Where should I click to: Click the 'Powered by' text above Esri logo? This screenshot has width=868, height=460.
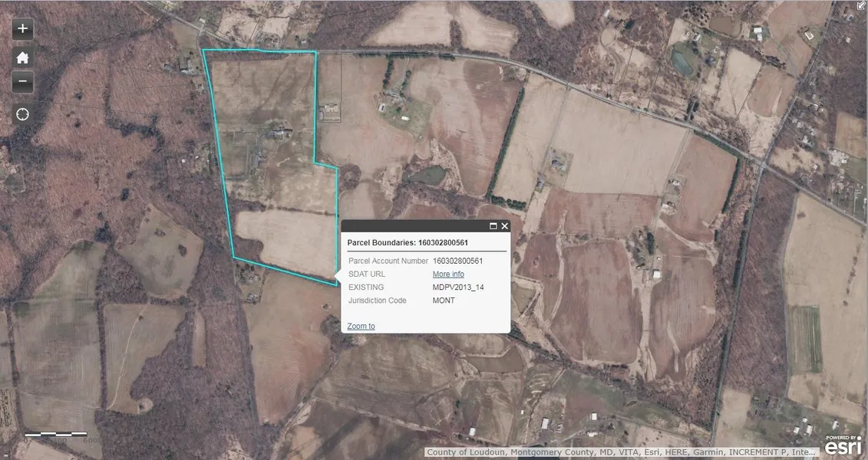(842, 438)
